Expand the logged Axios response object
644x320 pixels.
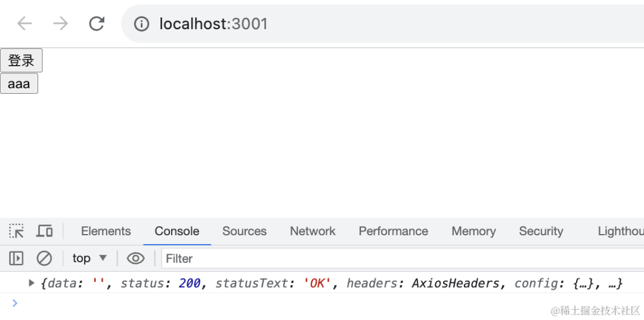[x=31, y=283]
